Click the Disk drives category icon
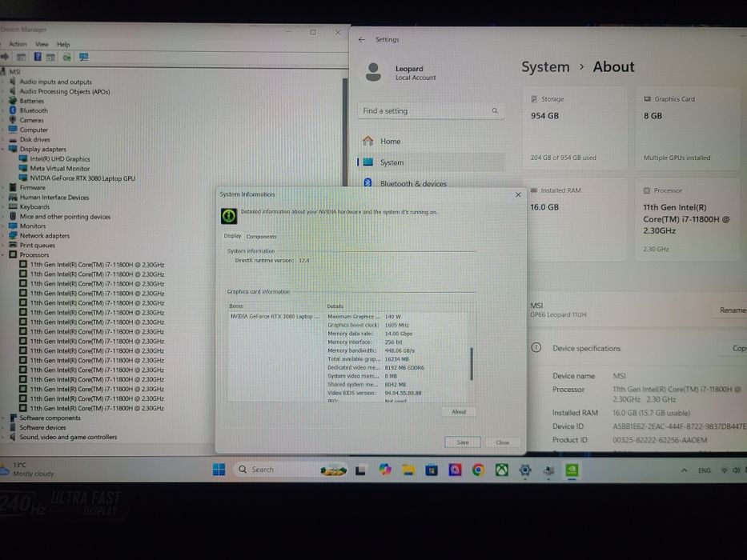Screen dimensions: 747x560 13,139
